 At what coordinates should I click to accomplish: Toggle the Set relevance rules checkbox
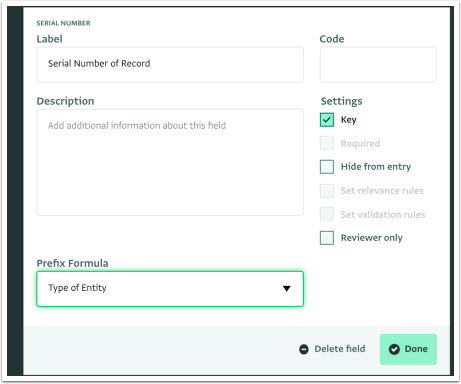click(x=327, y=191)
